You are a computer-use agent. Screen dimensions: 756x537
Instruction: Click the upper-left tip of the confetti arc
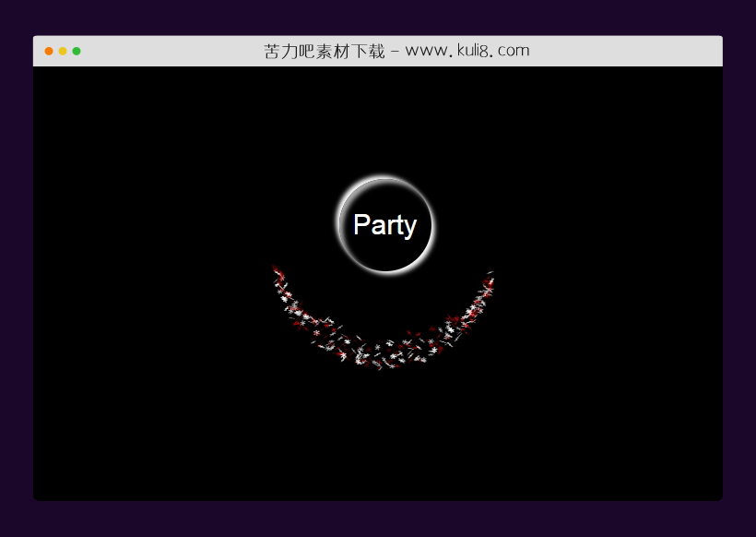tap(277, 272)
